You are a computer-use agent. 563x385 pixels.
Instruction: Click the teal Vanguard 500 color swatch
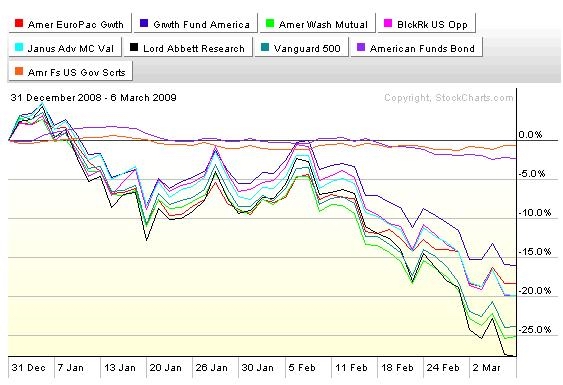265,47
